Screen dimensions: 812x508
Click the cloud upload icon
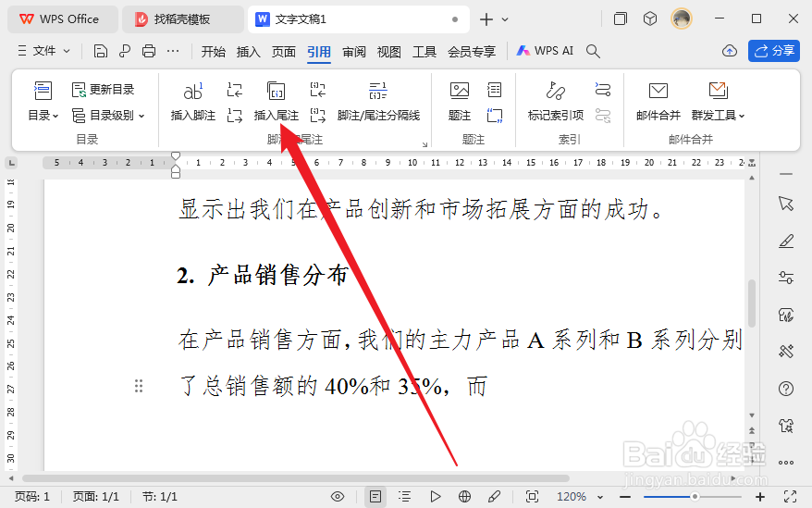pos(730,51)
